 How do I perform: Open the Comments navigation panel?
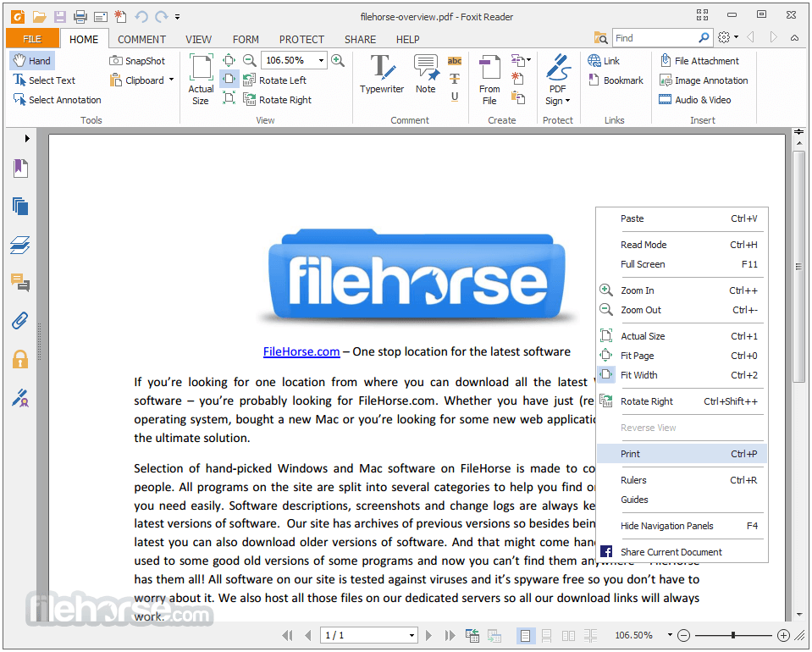[20, 283]
